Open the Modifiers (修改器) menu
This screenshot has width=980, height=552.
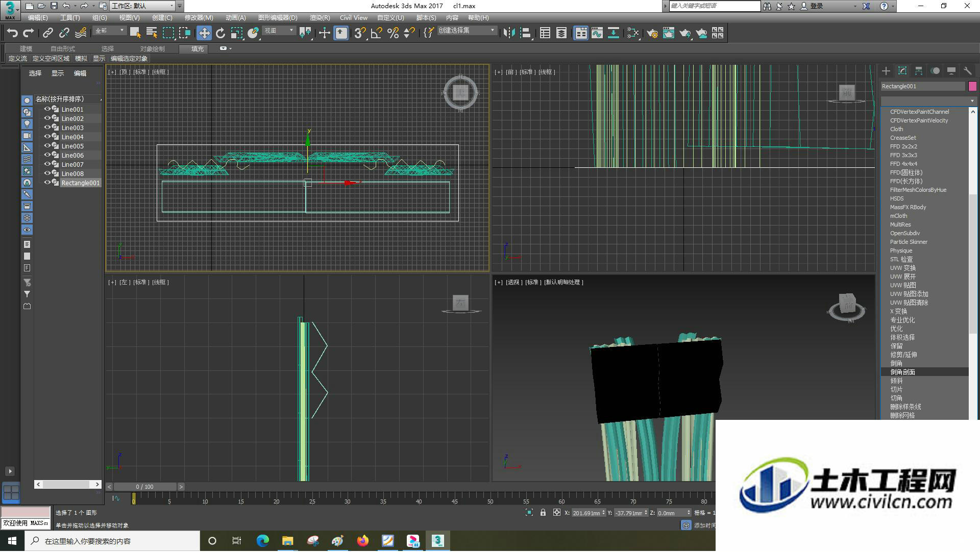[199, 18]
